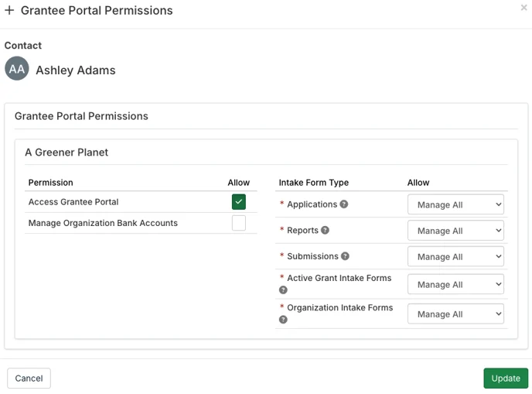Click the Organization Intake Forms label
Image resolution: width=532 pixels, height=394 pixels.
(340, 307)
